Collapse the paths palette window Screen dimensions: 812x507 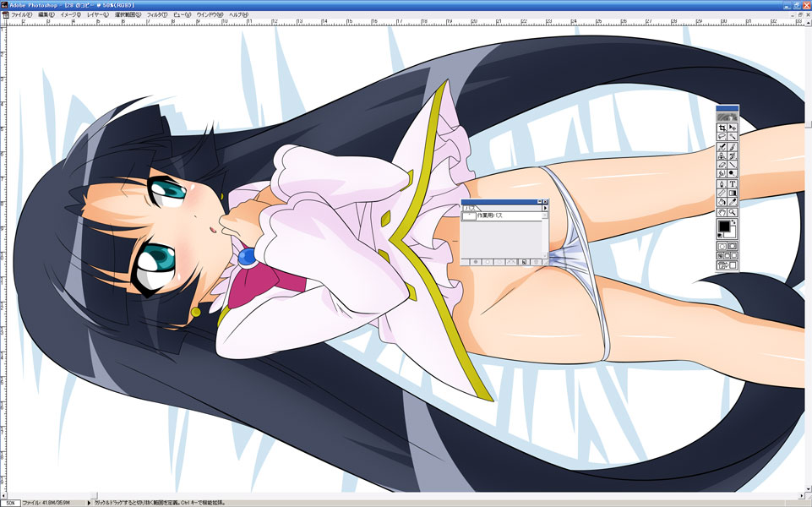coord(540,201)
